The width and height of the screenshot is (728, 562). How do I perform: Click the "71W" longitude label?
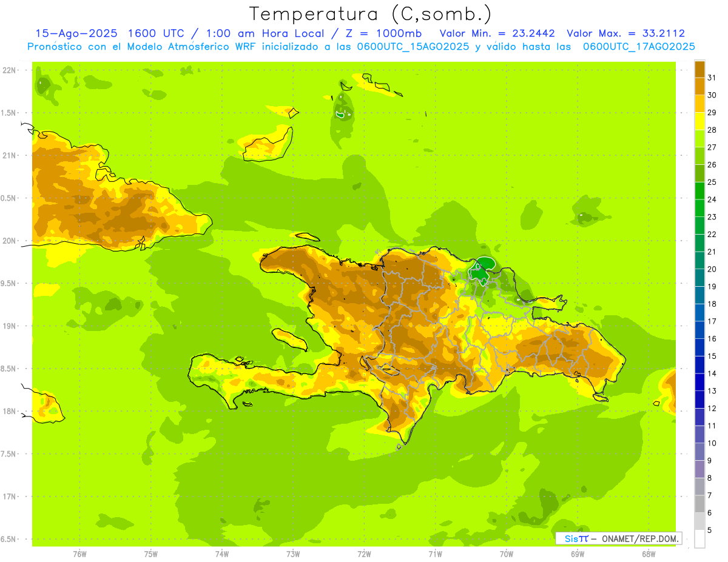435,554
